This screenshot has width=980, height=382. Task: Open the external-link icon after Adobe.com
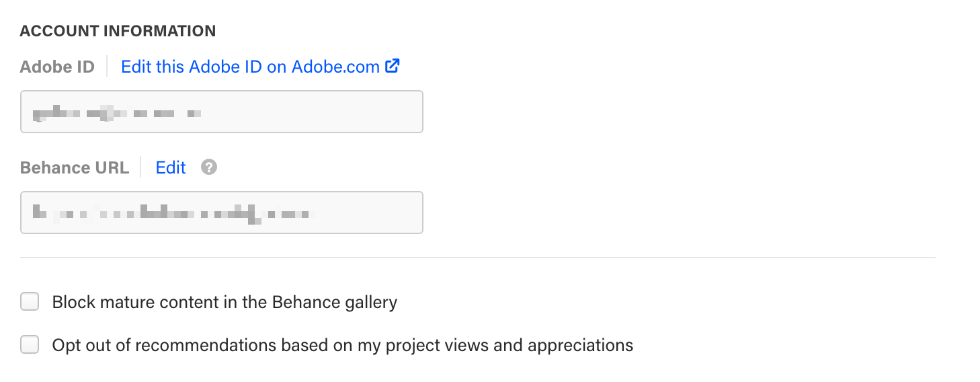(393, 67)
